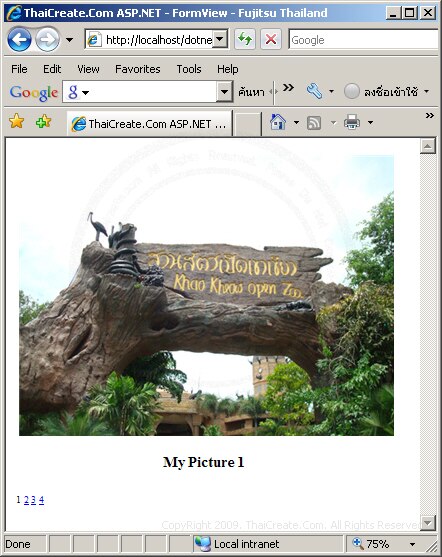Open Google toolbar wrench settings icon
Viewport: 442px width, 557px height.
314,91
